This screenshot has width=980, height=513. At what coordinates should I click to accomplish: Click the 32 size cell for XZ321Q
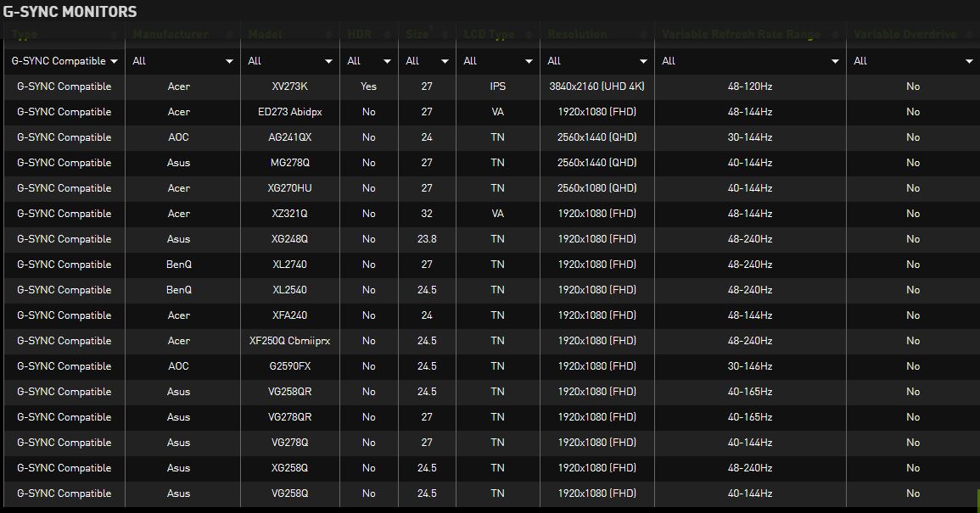(427, 214)
